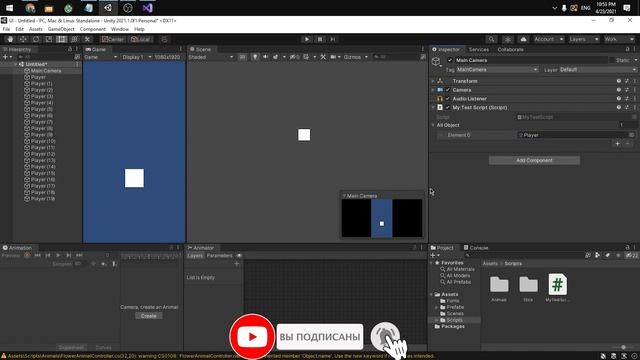This screenshot has height=360, width=640.
Task: Toggle scene audio speaker icon
Action: click(265, 57)
